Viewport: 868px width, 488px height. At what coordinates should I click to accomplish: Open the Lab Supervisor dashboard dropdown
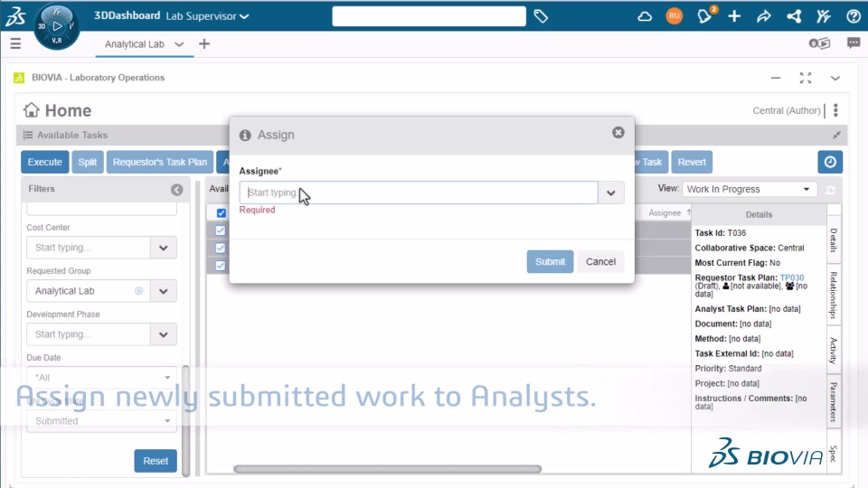tap(207, 16)
